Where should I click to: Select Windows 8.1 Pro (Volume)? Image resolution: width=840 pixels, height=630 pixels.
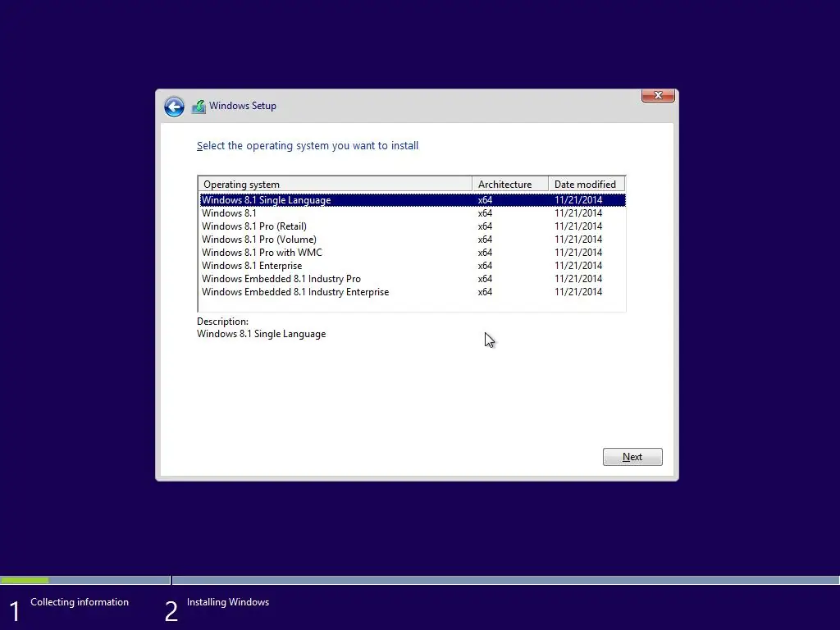click(260, 239)
